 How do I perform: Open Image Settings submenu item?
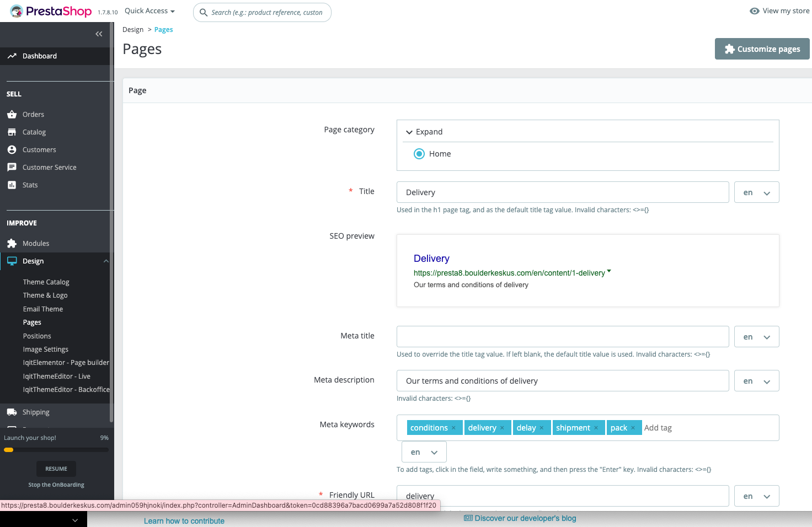46,349
